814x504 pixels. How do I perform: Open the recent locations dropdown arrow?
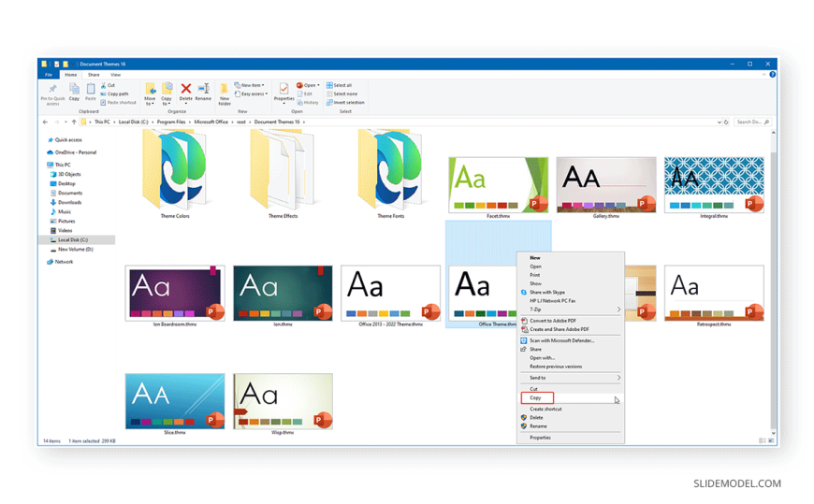[x=65, y=122]
